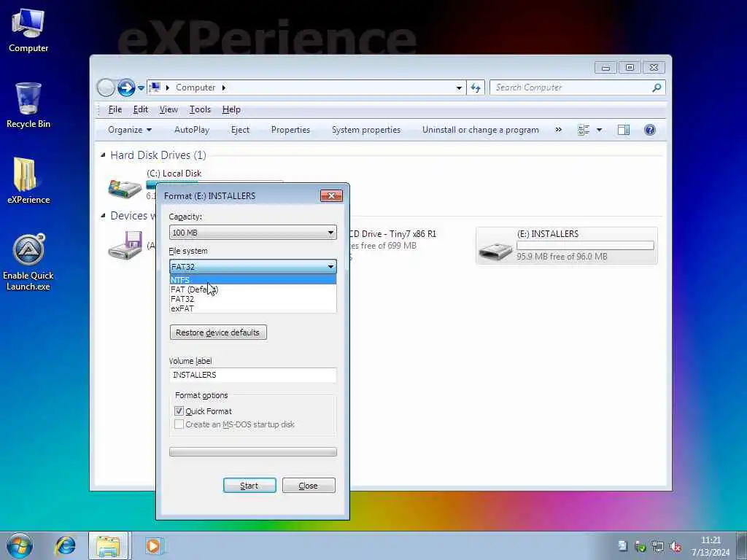Click System properties in toolbar
Viewport: 747px width, 560px height.
tap(366, 130)
